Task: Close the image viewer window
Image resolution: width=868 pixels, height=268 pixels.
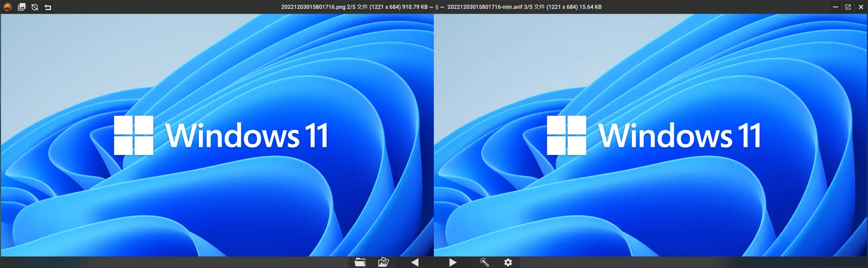Action: pos(861,7)
